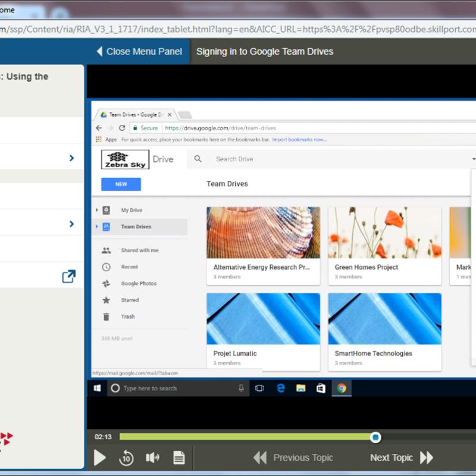Open Green Homes Project thumbnail
476x476 pixels.
[x=384, y=233]
